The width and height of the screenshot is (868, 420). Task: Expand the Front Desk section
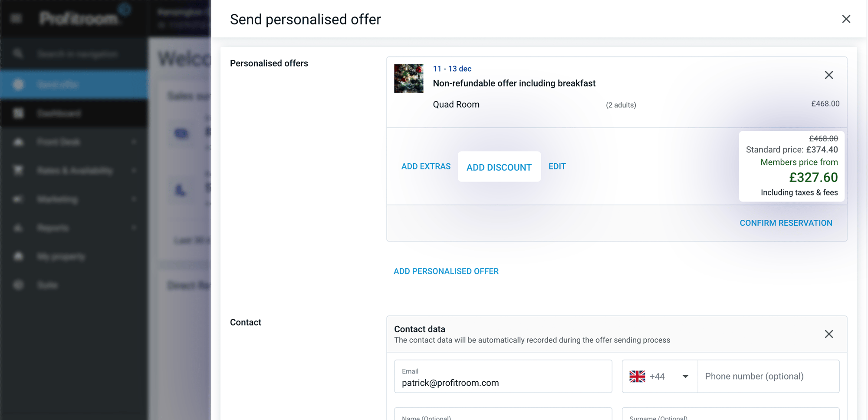(134, 142)
